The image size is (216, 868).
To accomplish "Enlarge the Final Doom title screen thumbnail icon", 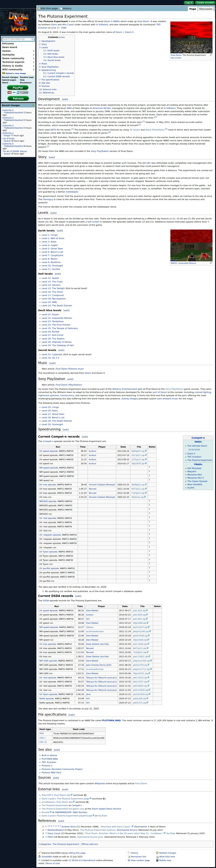I will (211, 55).
